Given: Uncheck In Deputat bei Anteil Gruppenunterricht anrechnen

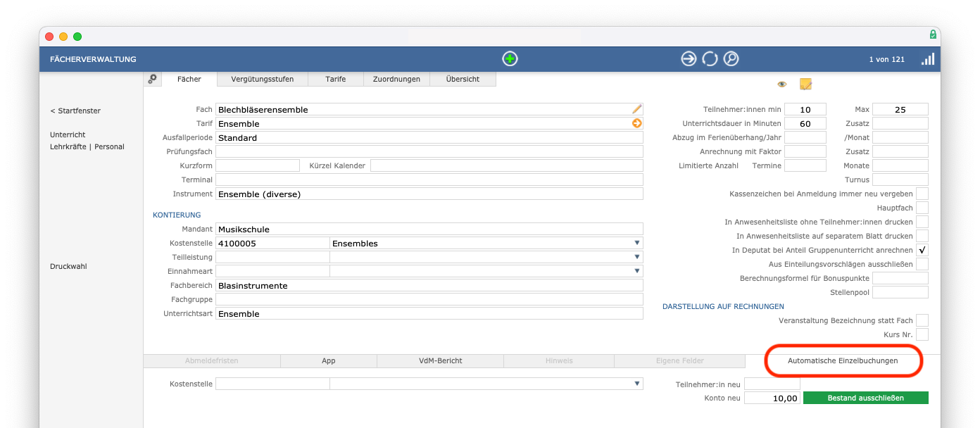Looking at the screenshot, I should coord(922,250).
